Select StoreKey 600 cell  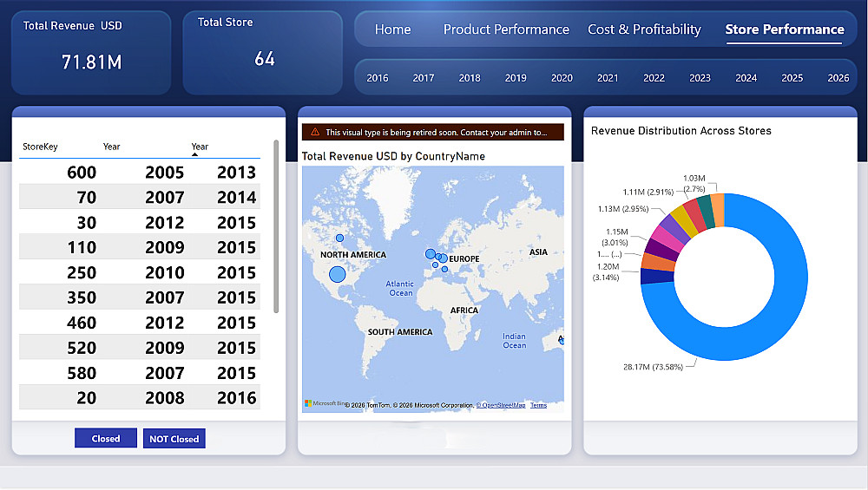82,172
